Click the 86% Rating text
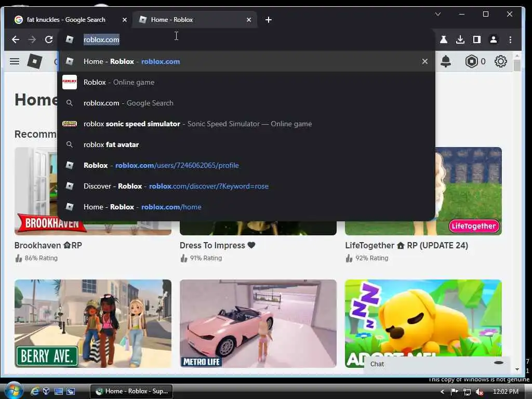Viewport: 532px width, 399px height. point(41,258)
